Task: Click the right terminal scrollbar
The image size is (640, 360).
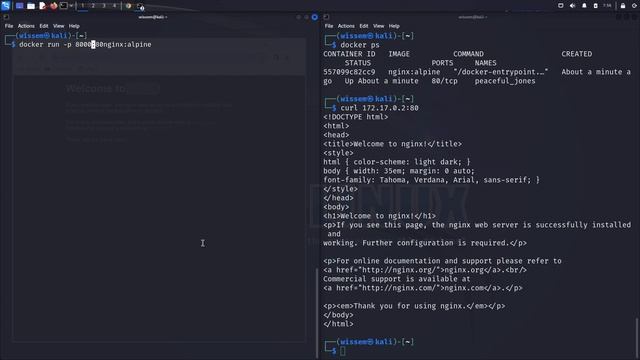Action: (x=637, y=337)
